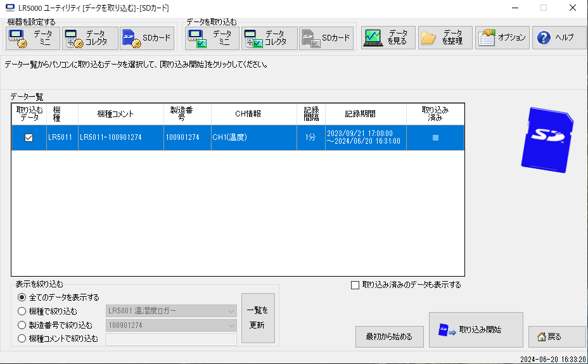588x364 pixels.
Task: Click データミニ in the 機器を設定する group
Action: coord(33,38)
